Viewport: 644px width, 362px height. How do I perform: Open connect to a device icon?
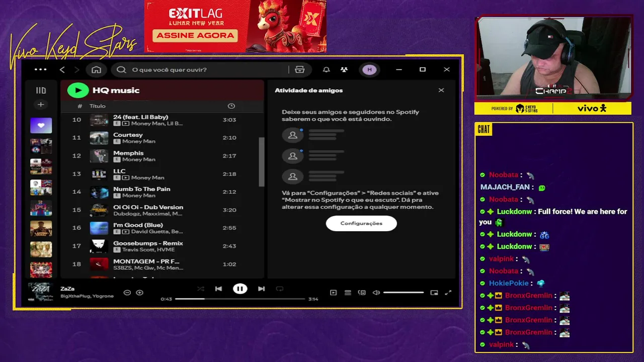[362, 293]
